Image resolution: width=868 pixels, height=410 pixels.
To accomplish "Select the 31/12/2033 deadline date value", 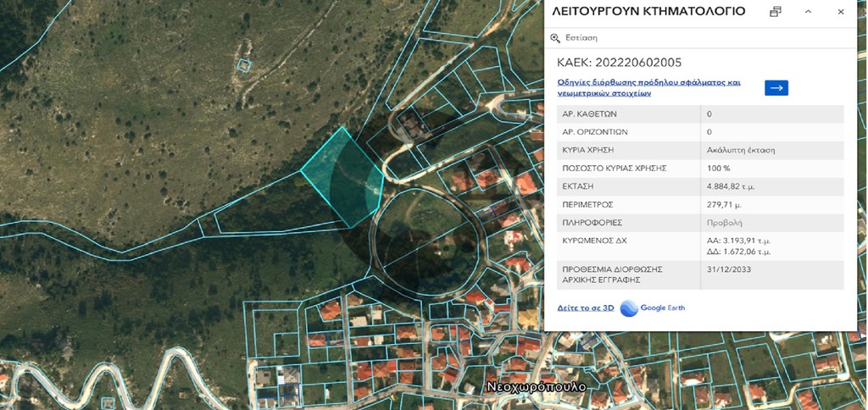I will tap(727, 269).
